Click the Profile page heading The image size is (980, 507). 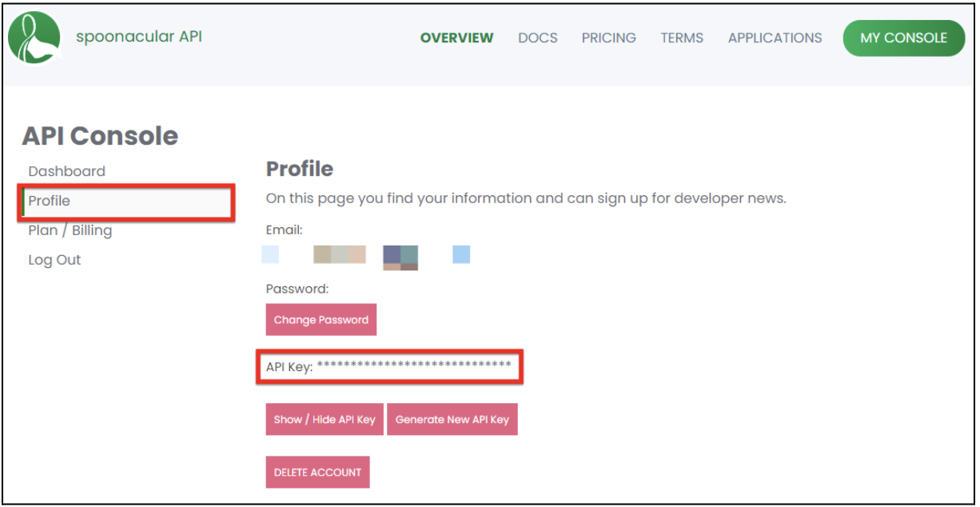coord(300,170)
